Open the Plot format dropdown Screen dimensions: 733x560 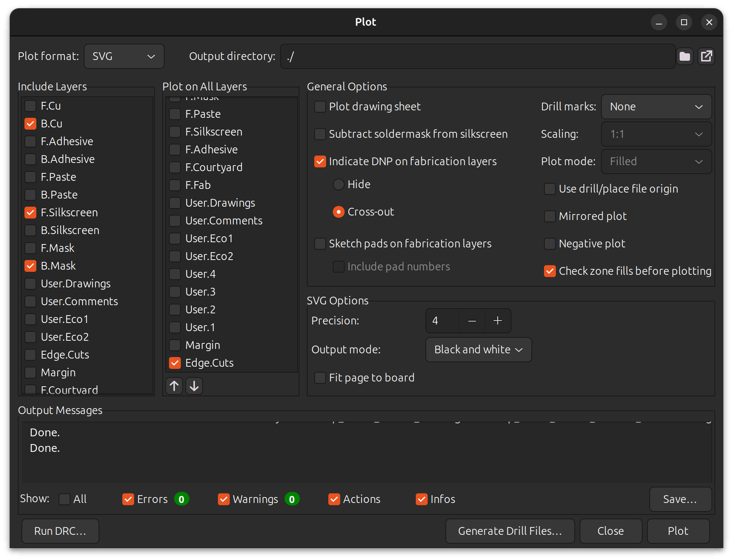click(124, 56)
